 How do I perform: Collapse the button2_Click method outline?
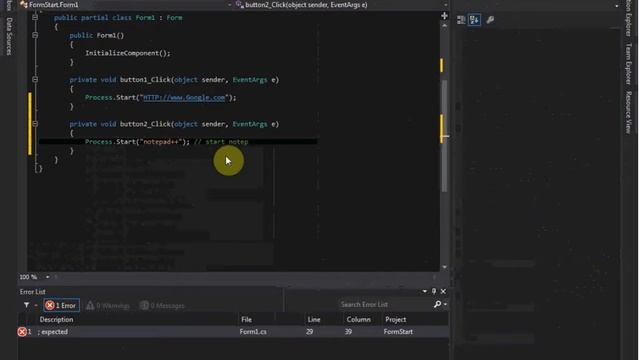click(35, 124)
